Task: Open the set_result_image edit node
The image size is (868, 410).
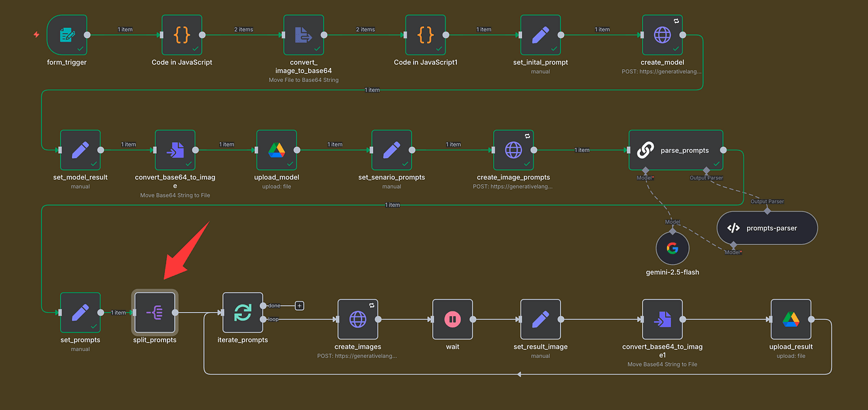Action: pyautogui.click(x=541, y=319)
